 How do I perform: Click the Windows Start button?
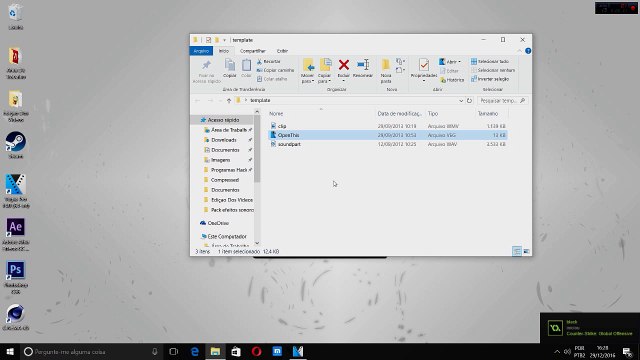click(x=10, y=351)
